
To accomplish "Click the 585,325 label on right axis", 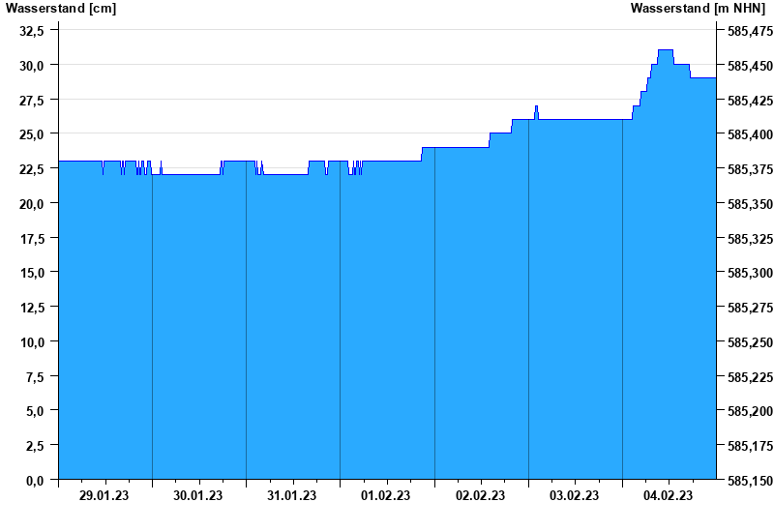I will coord(751,239).
